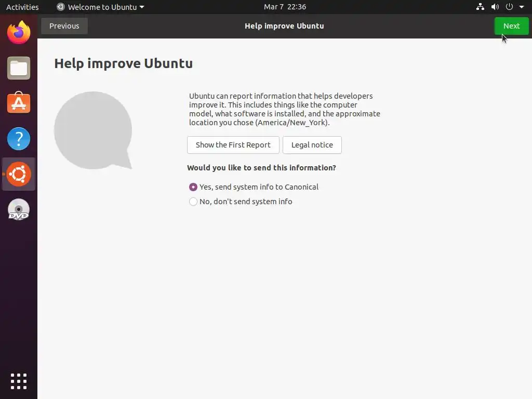
Task: Open the Help icon in dock
Action: [19, 139]
